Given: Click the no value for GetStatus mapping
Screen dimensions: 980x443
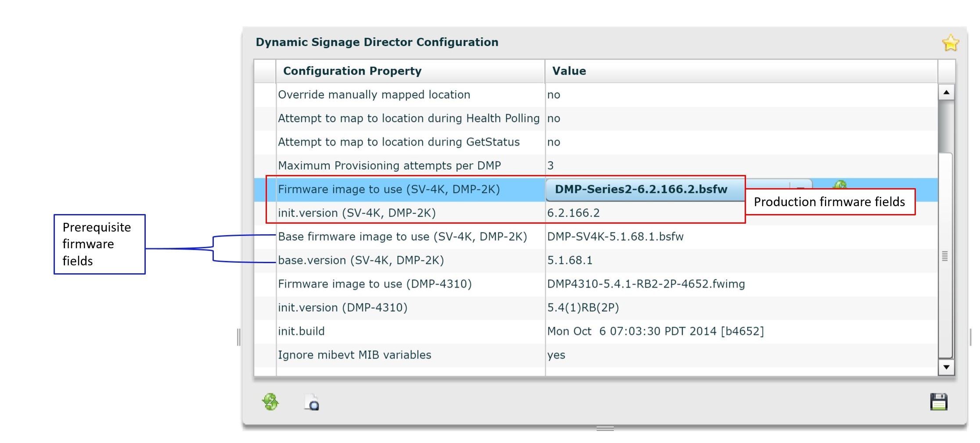Looking at the screenshot, I should point(553,142).
